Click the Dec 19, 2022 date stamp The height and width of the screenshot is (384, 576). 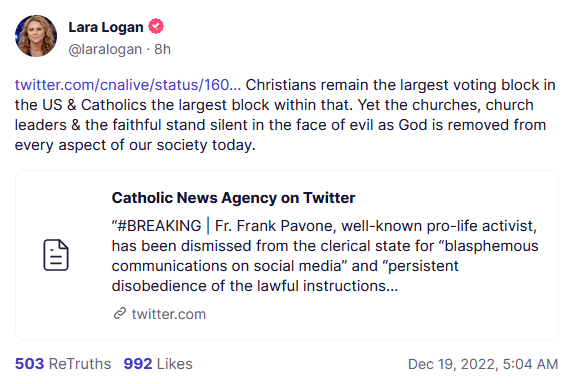click(x=483, y=364)
